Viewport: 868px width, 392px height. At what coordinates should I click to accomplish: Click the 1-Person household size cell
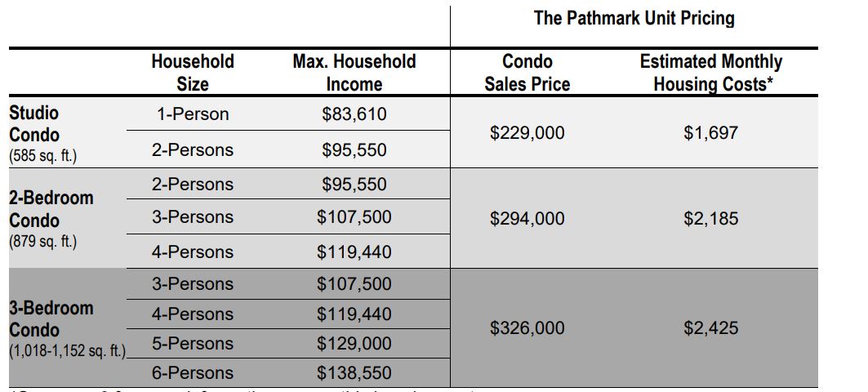pyautogui.click(x=192, y=114)
